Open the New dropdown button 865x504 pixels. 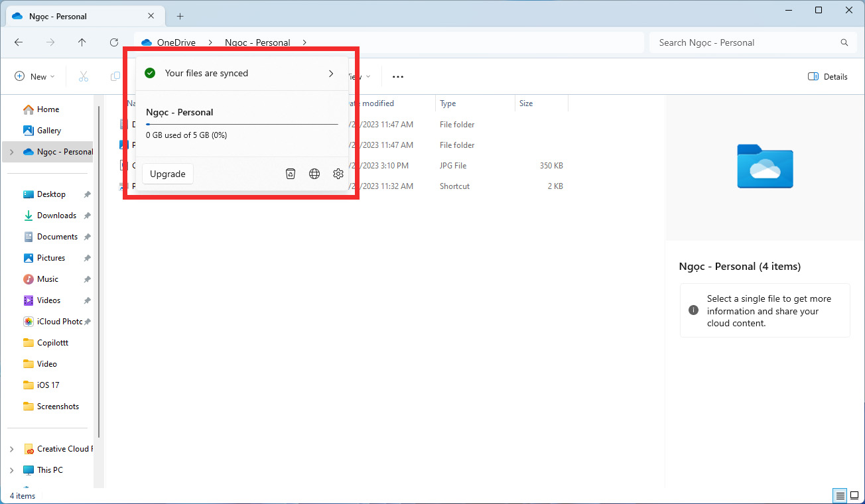[x=34, y=76]
